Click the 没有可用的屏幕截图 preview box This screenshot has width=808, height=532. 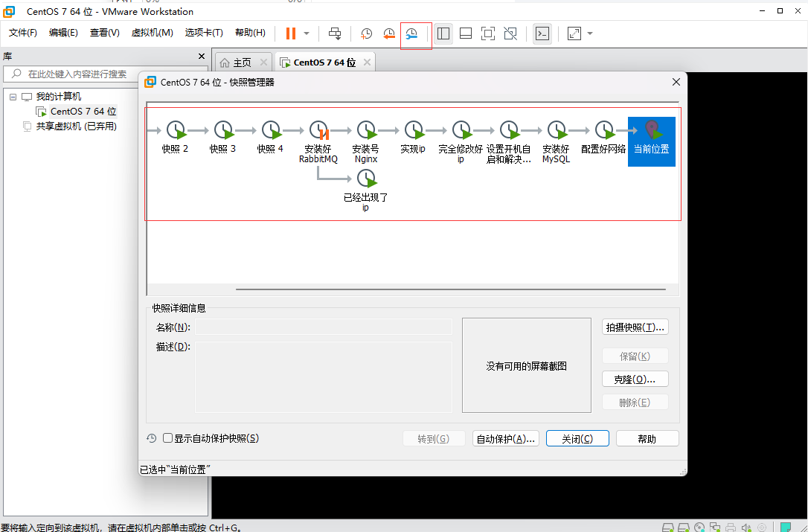527,365
